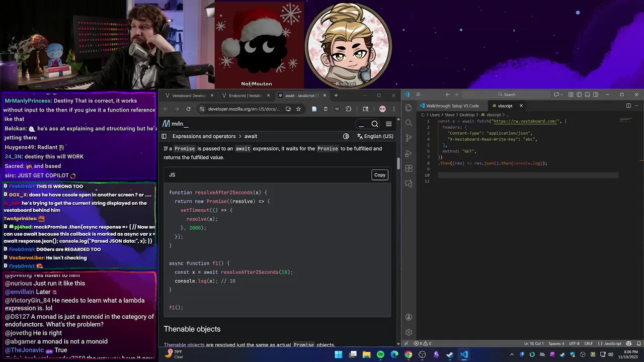The height and width of the screenshot is (362, 644).
Task: Open Expressions and operators breadcrumb
Action: [204, 136]
